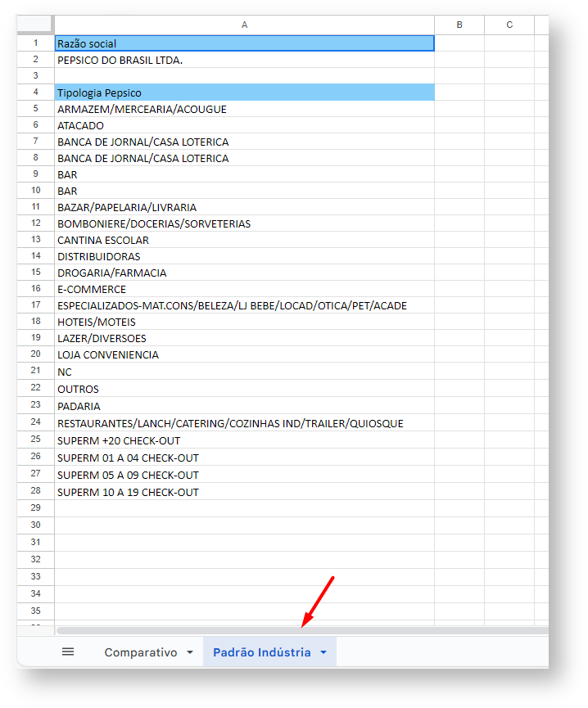Select the 'SUPERM 01 A 04 CHECK-OUT' cell
The width and height of the screenshot is (588, 708).
[x=244, y=457]
